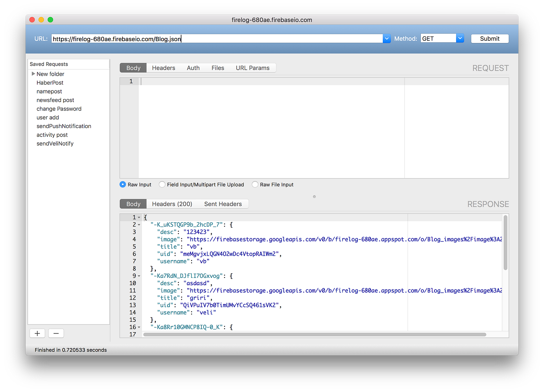Select the Raw Input radio button

(x=123, y=184)
